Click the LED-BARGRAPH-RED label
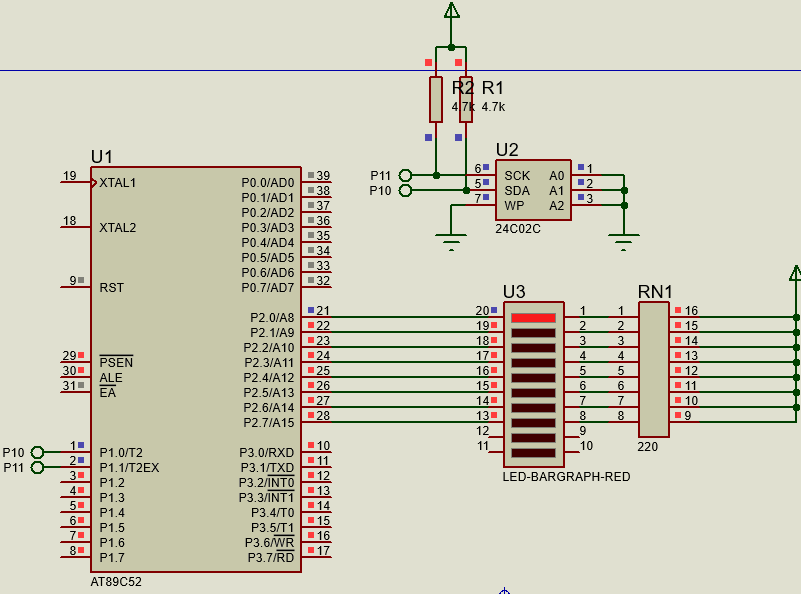 click(567, 477)
